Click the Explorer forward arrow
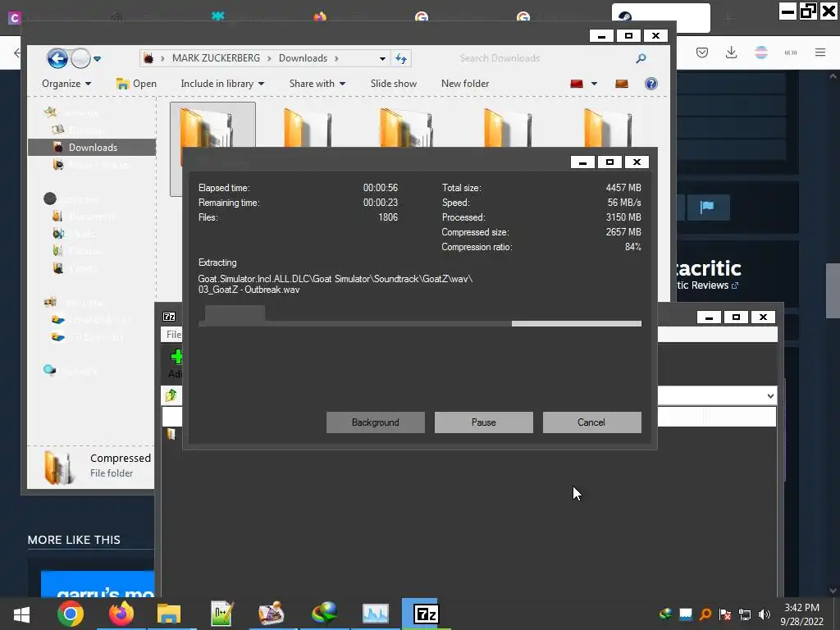 pos(80,58)
